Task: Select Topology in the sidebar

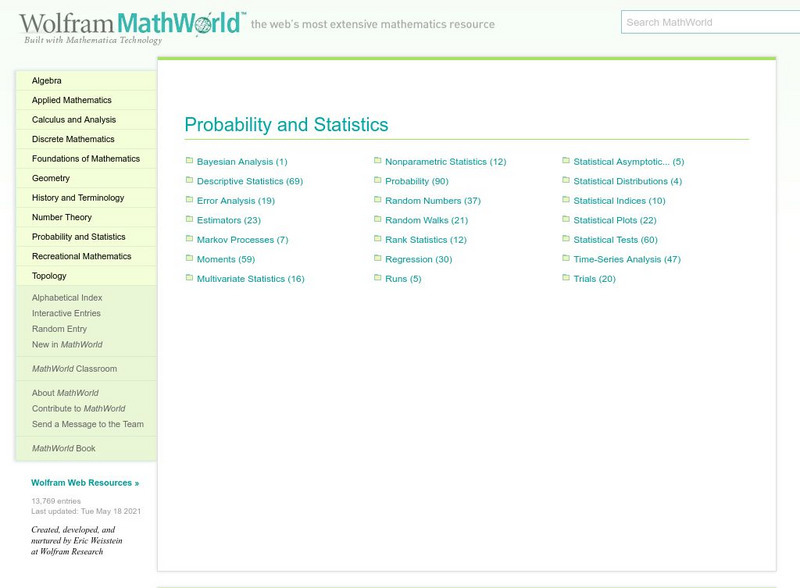Action: 86,276
